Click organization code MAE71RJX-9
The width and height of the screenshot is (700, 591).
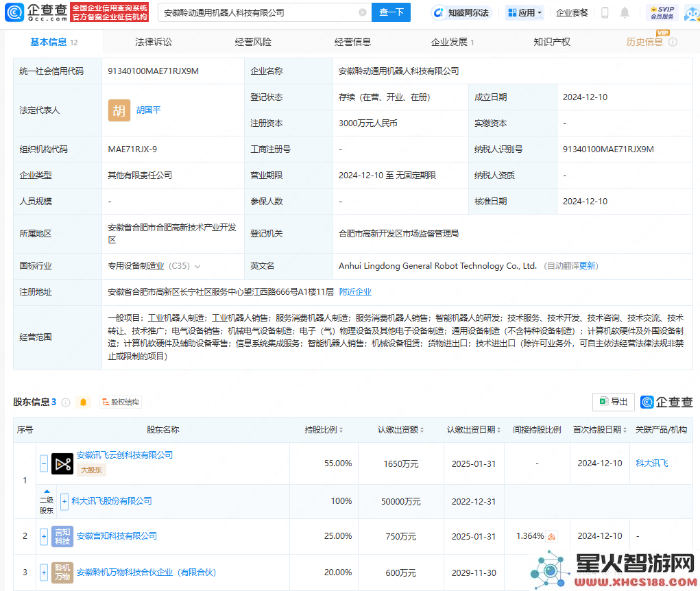132,149
